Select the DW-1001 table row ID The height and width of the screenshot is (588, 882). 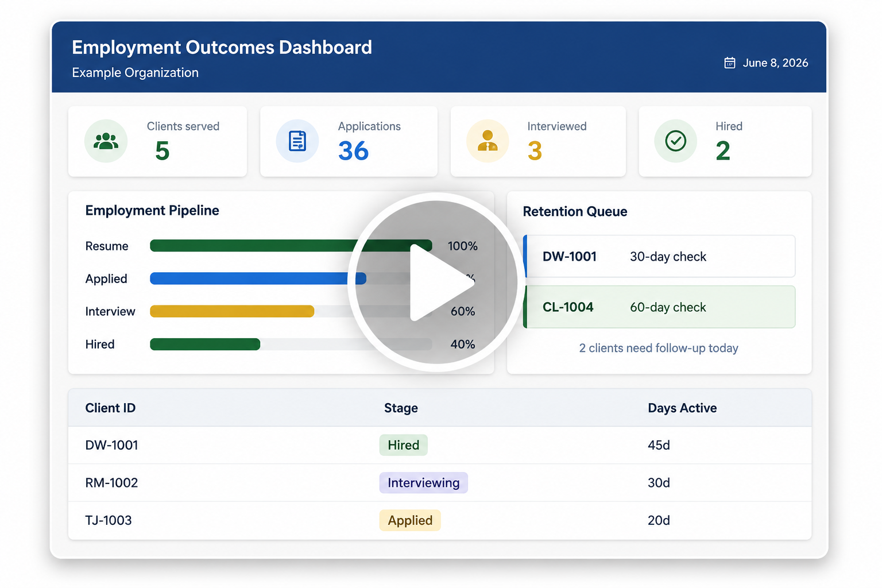[x=111, y=445]
